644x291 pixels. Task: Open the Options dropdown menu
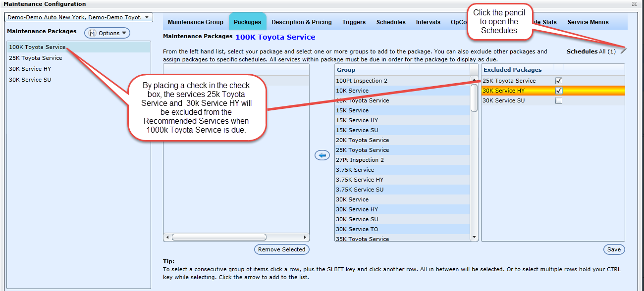point(107,33)
